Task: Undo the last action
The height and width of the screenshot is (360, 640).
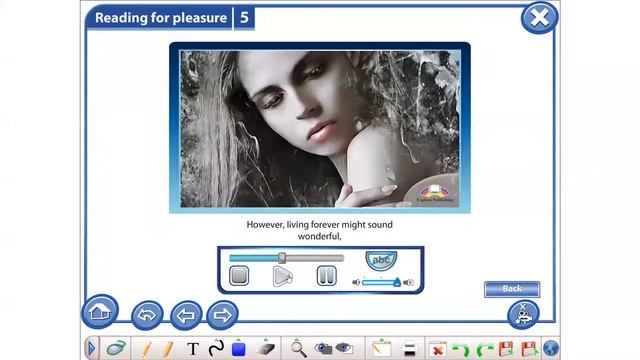Action: (x=461, y=350)
